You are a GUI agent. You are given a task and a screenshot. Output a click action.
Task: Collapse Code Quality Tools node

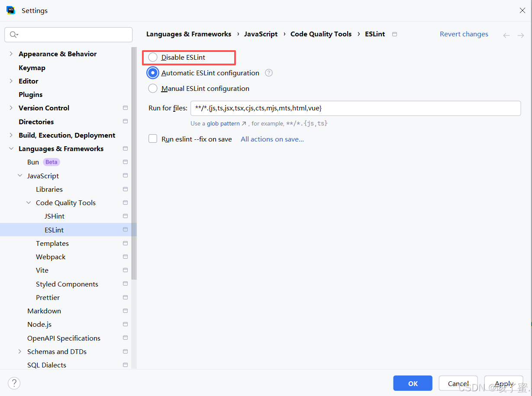(x=29, y=203)
